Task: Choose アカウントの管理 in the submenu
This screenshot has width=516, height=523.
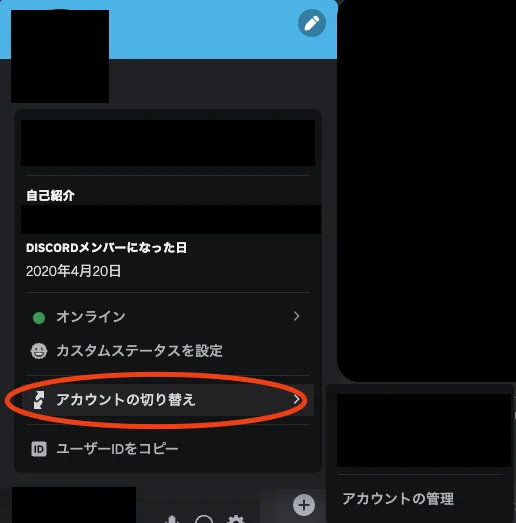Action: [398, 499]
